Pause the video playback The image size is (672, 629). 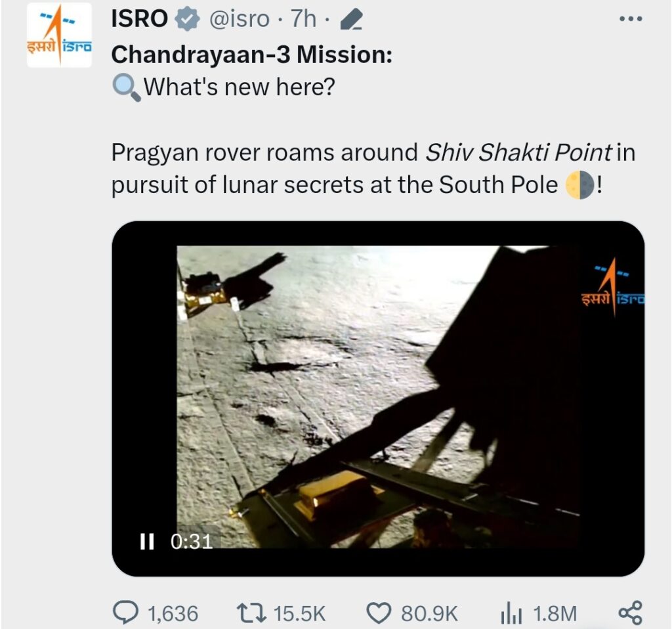tap(147, 542)
